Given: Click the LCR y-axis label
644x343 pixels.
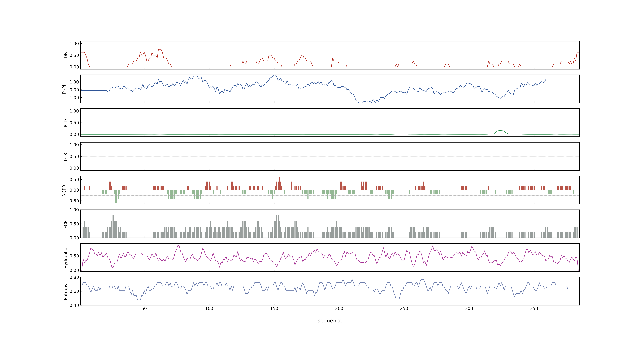Looking at the screenshot, I should [x=66, y=157].
